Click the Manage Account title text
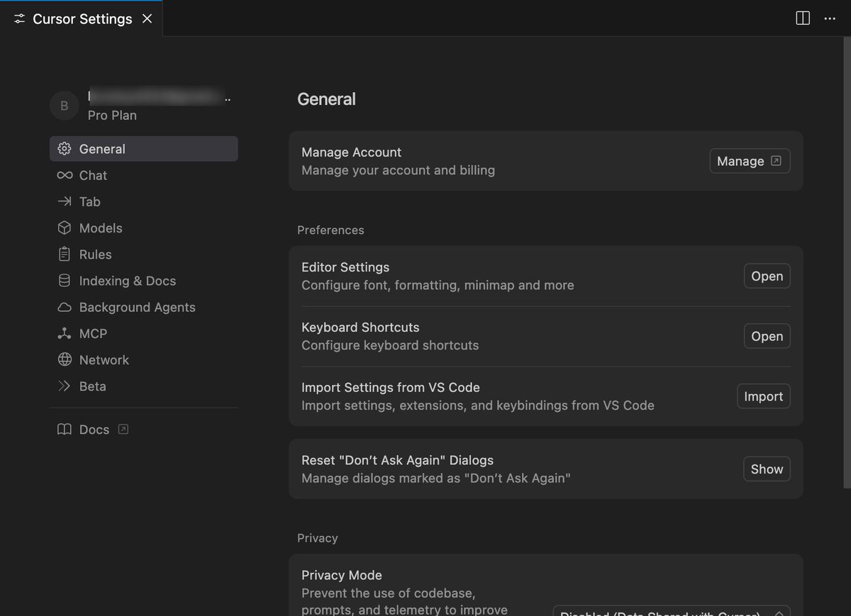The height and width of the screenshot is (616, 851). [351, 152]
